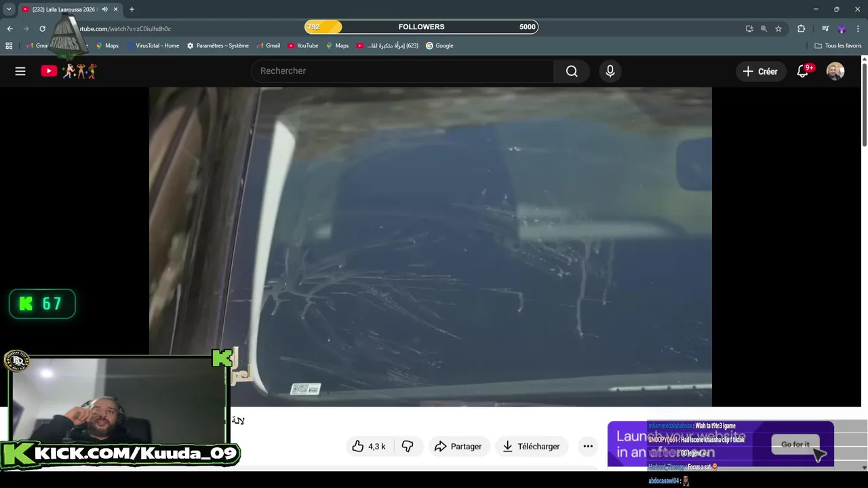
Task: Expand the Tous les favoris folder
Action: (838, 45)
